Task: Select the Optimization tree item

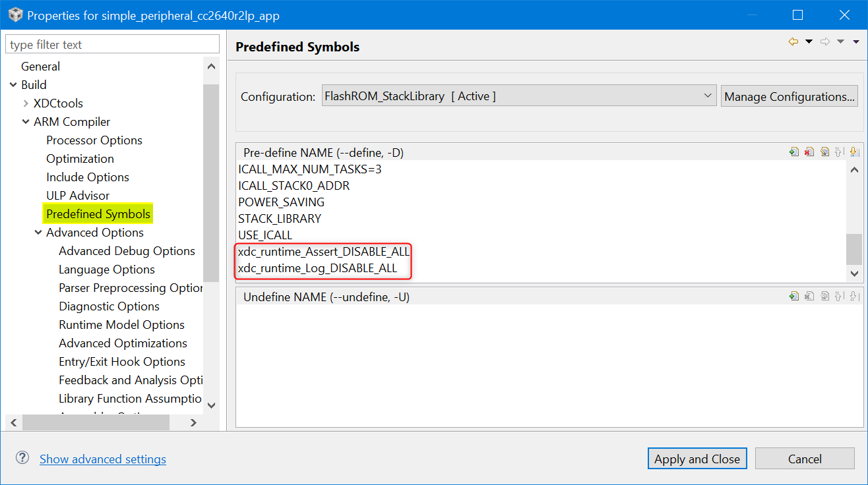Action: [x=80, y=159]
